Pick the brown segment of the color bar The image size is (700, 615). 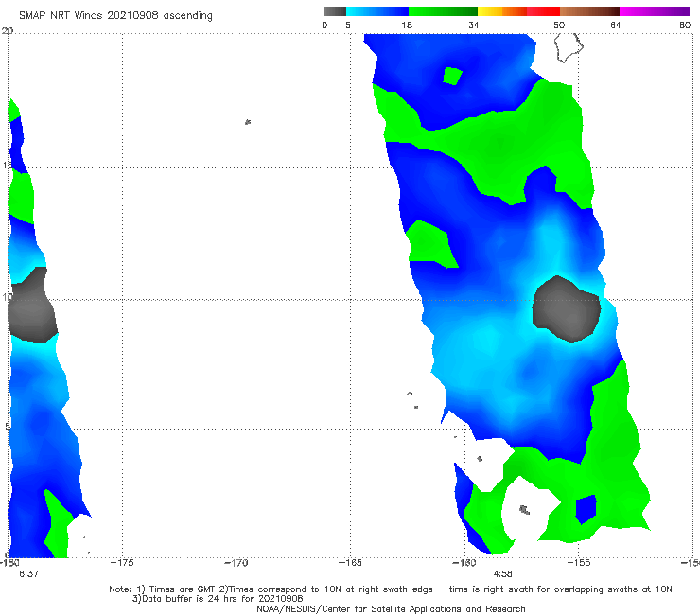[589, 11]
